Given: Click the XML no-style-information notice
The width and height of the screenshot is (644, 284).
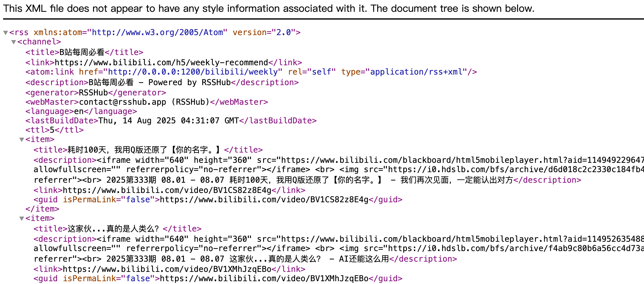Looking at the screenshot, I should [x=269, y=8].
